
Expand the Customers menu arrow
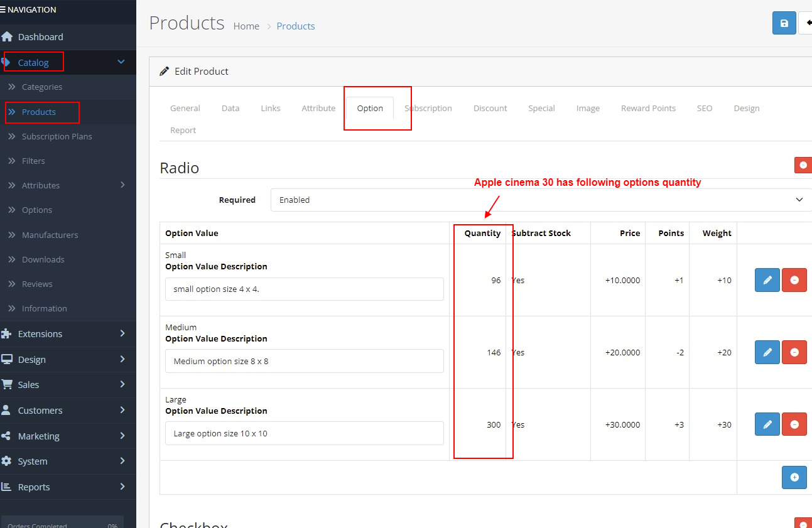[x=122, y=410]
